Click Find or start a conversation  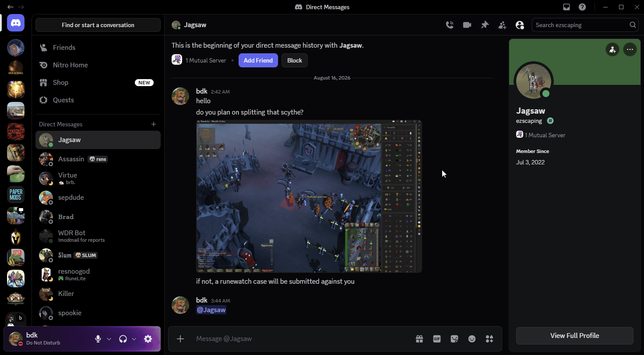tap(98, 25)
